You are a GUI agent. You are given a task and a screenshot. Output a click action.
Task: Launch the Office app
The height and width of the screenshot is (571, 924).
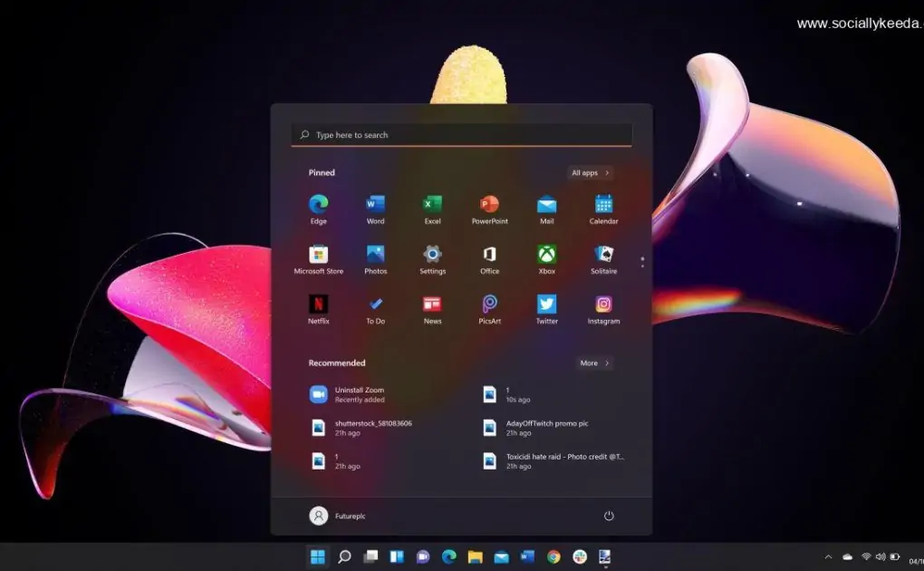click(x=490, y=259)
